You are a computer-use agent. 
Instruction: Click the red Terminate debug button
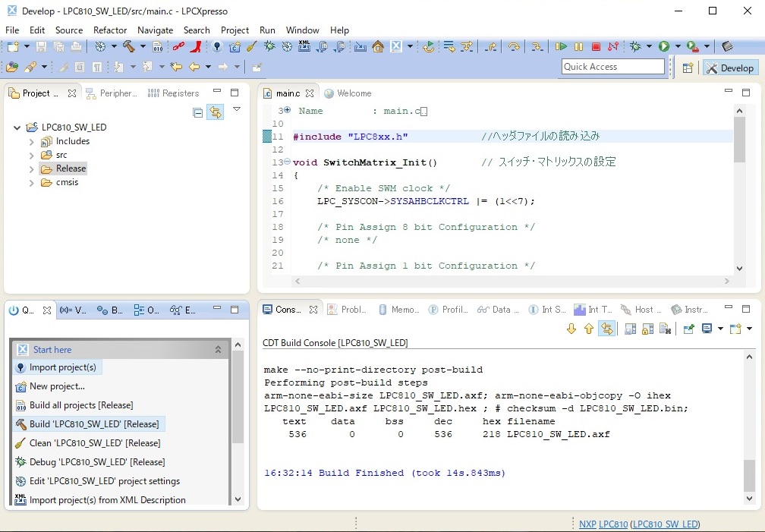coord(596,47)
